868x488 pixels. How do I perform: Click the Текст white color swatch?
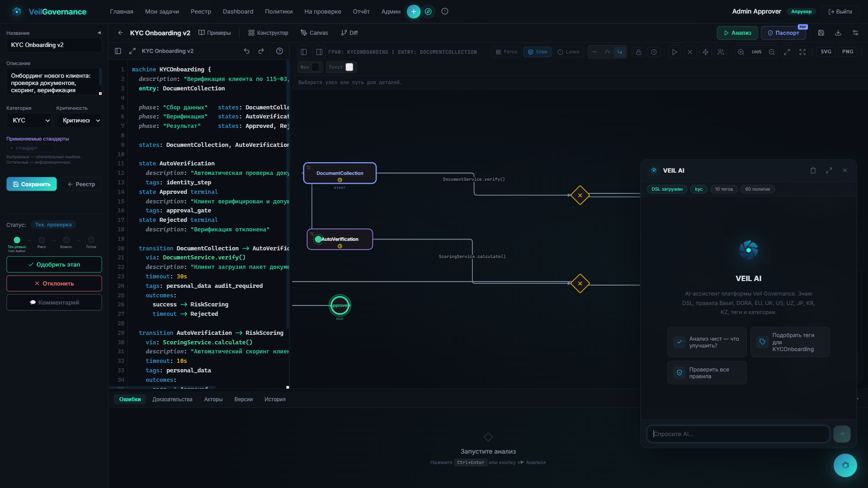pos(349,67)
